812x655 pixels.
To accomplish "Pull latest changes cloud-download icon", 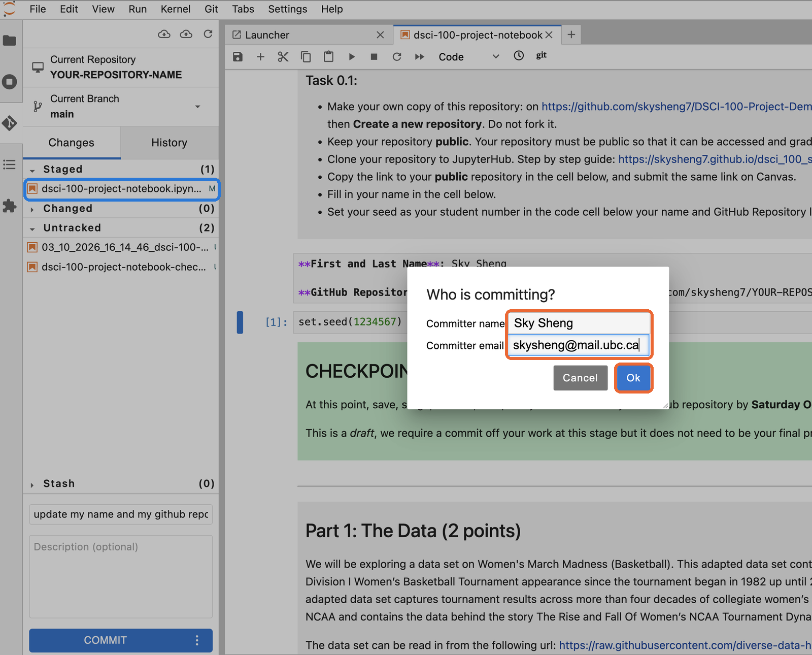I will point(164,34).
